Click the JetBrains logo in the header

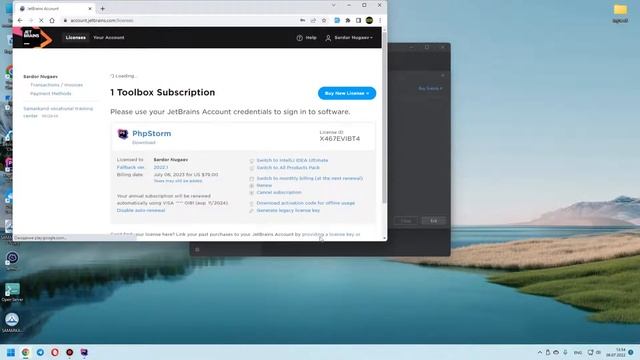coord(32,37)
